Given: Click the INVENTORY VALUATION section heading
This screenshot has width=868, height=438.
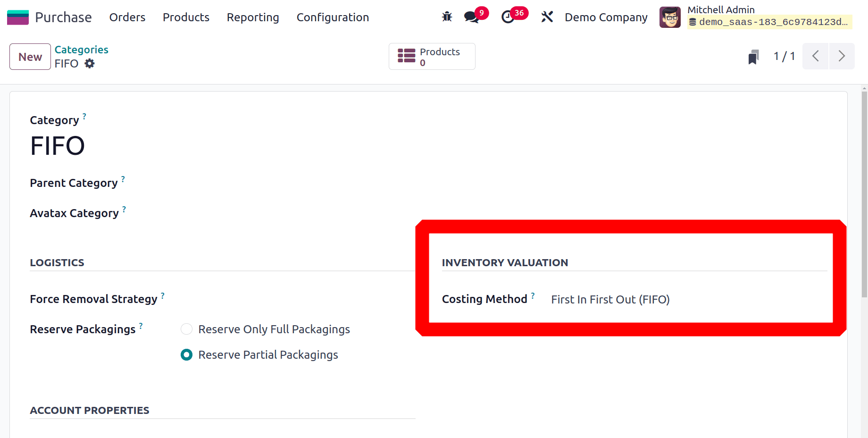Looking at the screenshot, I should [505, 262].
